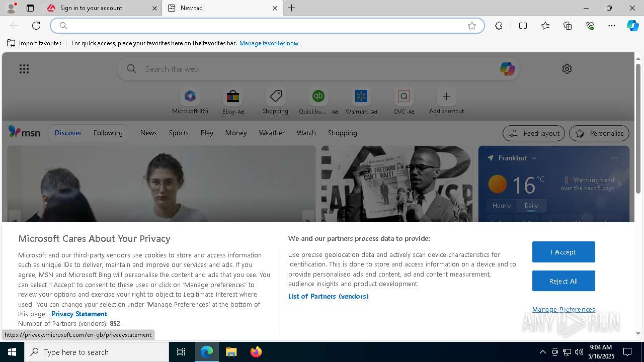Add this page to favorites star
This screenshot has height=362, width=644.
[x=472, y=26]
